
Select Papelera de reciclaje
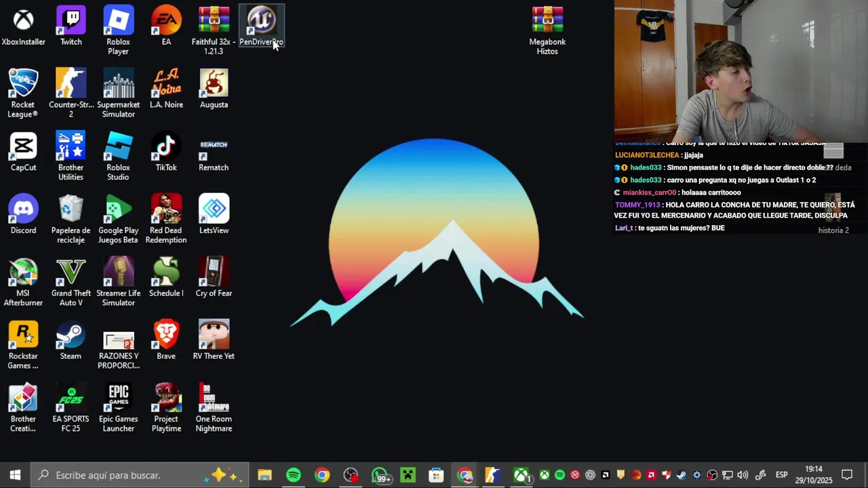(x=71, y=219)
